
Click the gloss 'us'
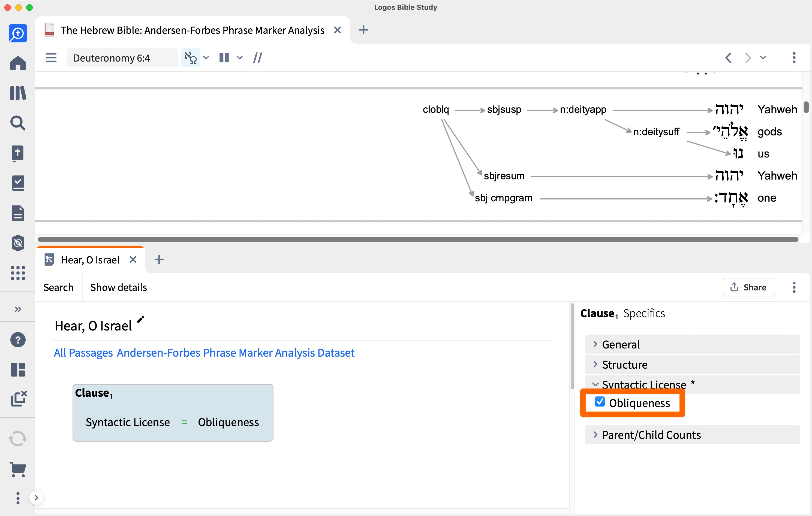click(x=763, y=154)
